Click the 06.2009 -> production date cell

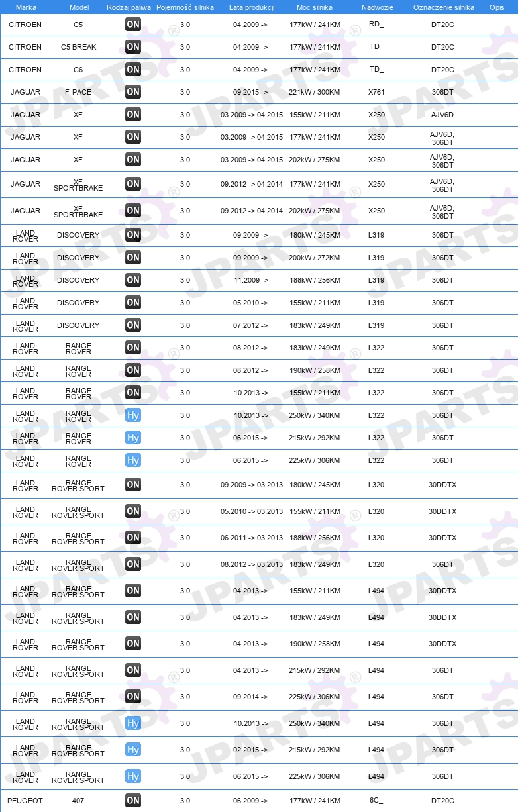tap(250, 801)
